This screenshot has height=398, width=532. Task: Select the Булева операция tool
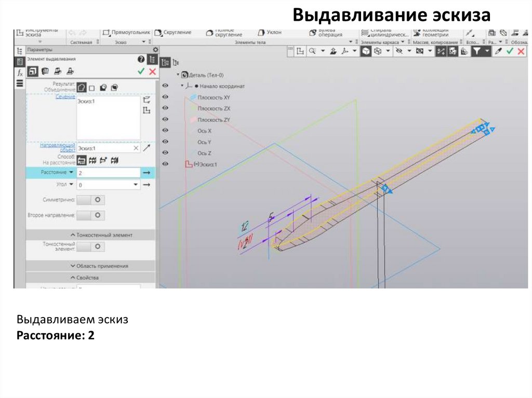(326, 33)
